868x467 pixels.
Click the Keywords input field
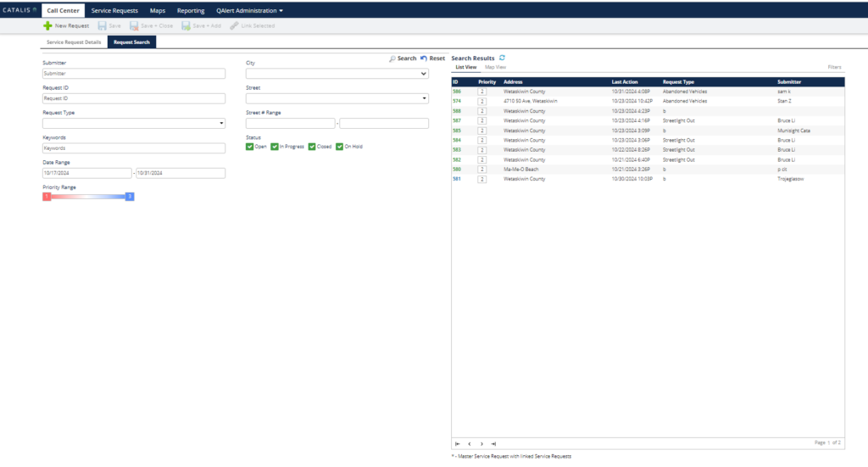(134, 148)
